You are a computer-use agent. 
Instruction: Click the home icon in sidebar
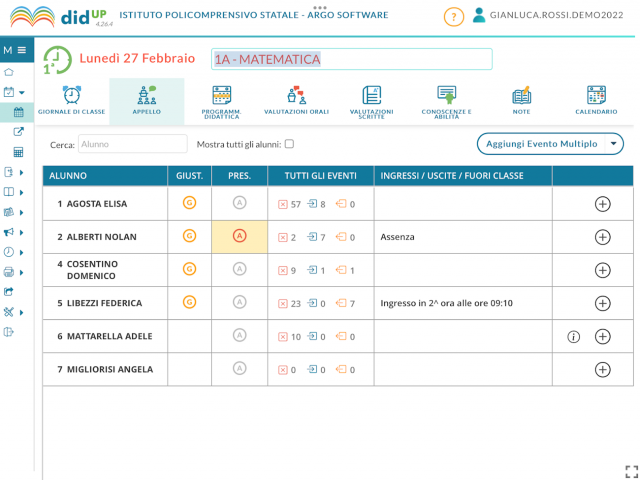point(9,72)
